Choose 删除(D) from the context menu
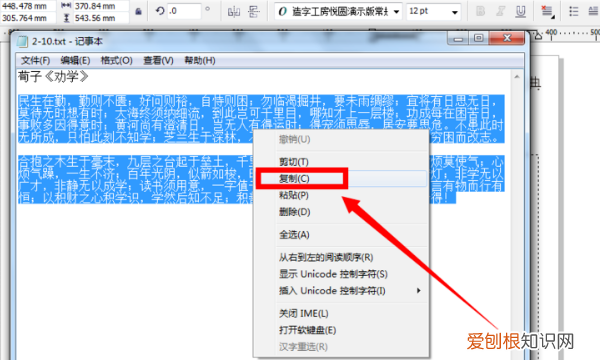The width and height of the screenshot is (600, 360). [x=341, y=212]
